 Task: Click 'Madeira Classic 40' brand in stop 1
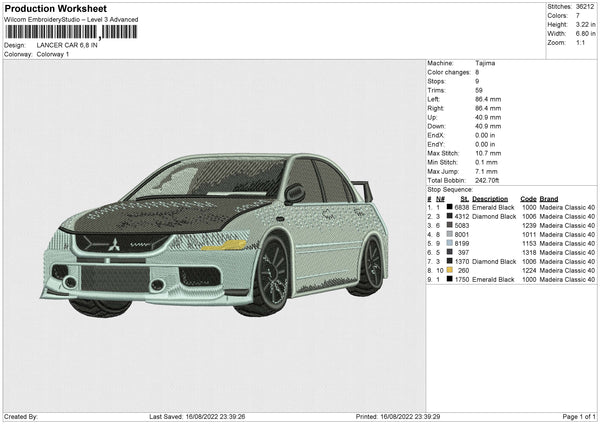tap(567, 207)
